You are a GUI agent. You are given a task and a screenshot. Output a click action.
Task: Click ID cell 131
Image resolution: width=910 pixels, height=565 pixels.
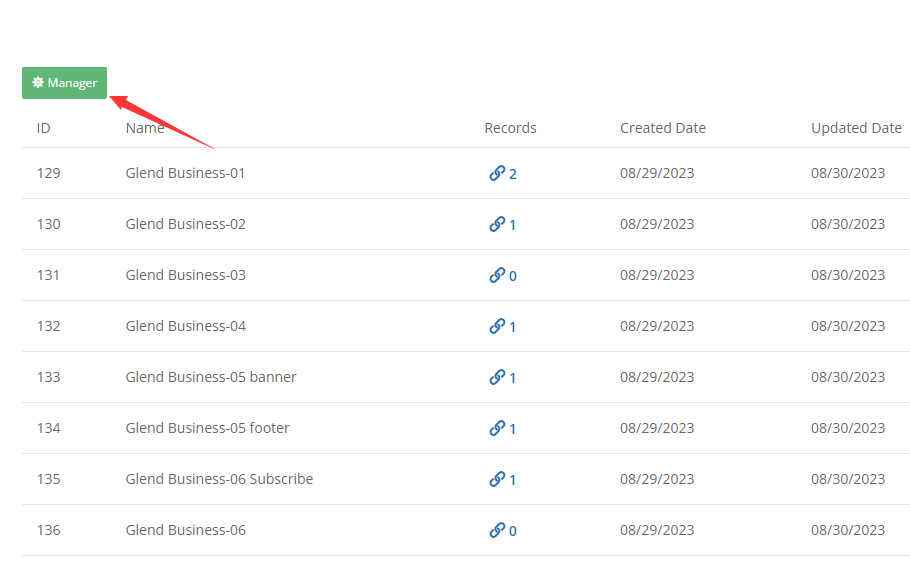pos(49,275)
